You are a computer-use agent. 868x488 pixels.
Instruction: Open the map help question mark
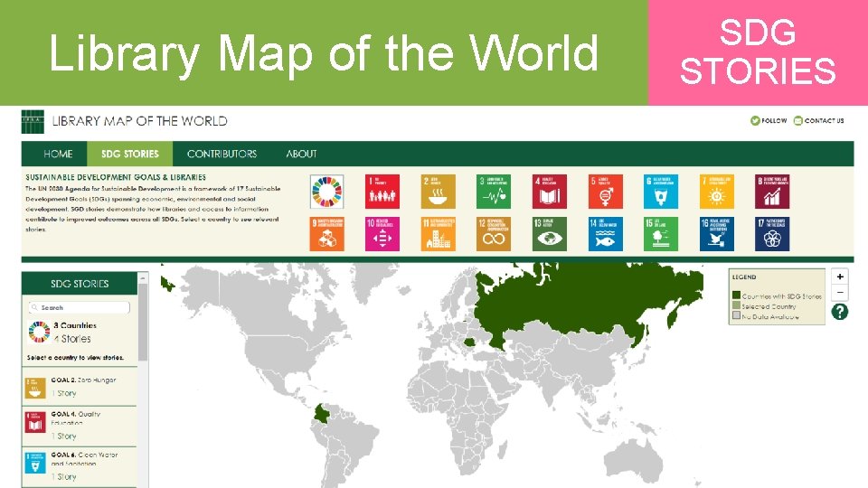pos(839,312)
